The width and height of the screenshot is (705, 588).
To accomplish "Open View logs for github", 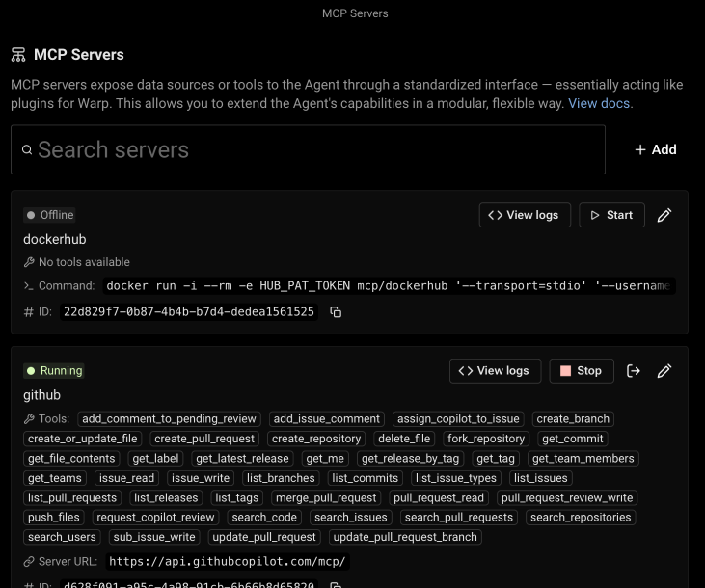I will pos(495,371).
